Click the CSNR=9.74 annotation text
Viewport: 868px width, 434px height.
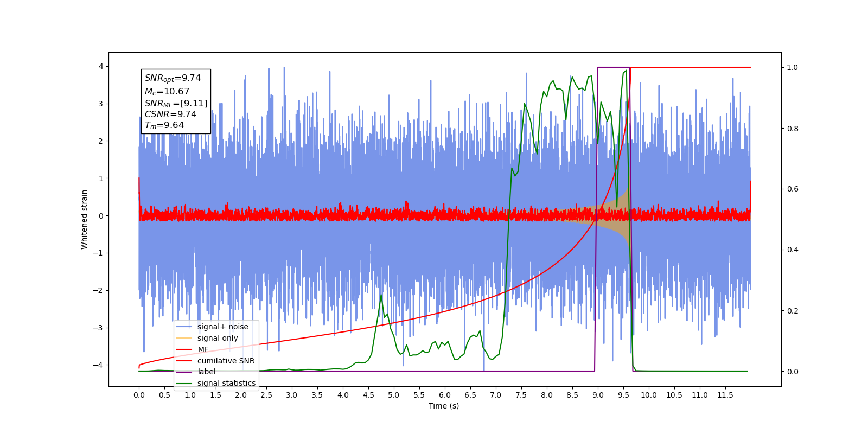(x=170, y=114)
